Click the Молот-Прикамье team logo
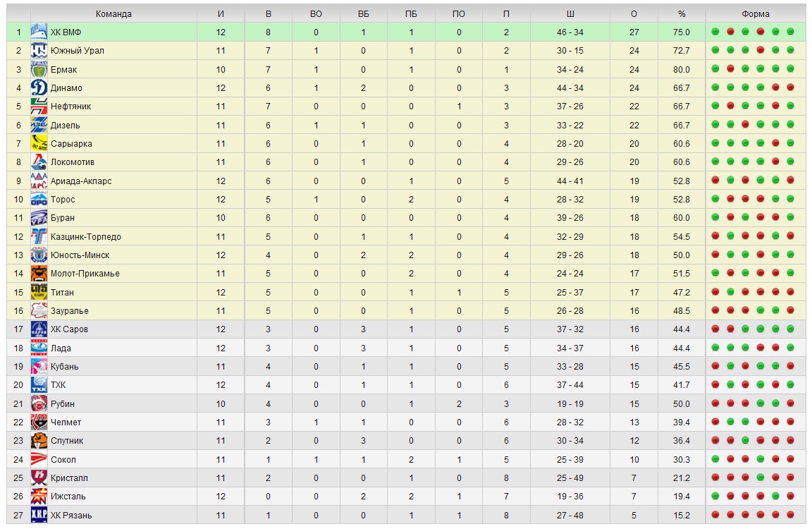812x529 pixels. pyautogui.click(x=39, y=274)
